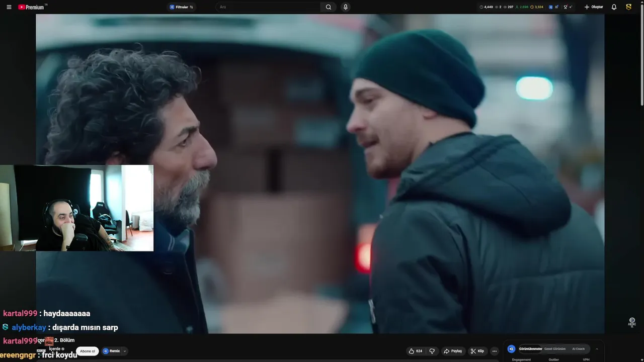The width and height of the screenshot is (644, 362).
Task: Click the main video player frame
Action: pos(320,173)
